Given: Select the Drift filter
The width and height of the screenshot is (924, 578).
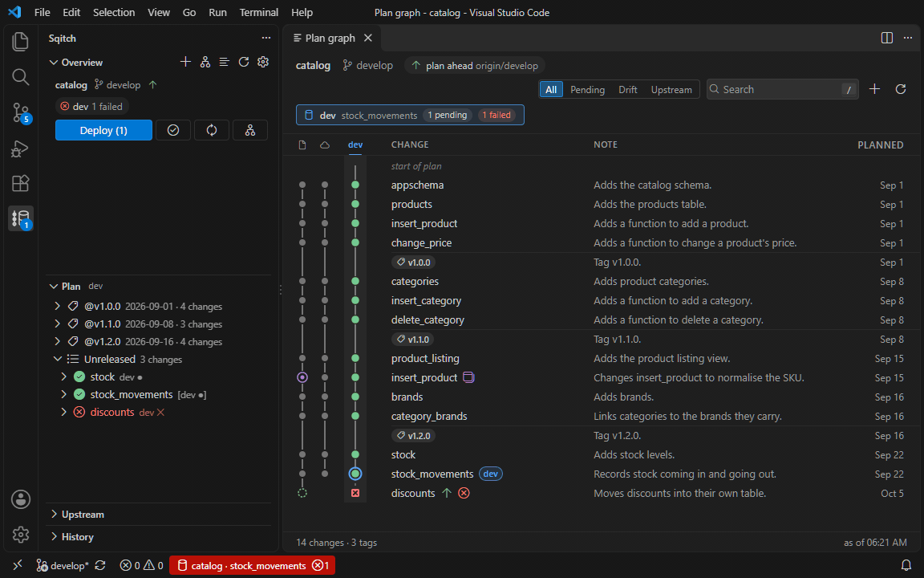Looking at the screenshot, I should [x=627, y=90].
